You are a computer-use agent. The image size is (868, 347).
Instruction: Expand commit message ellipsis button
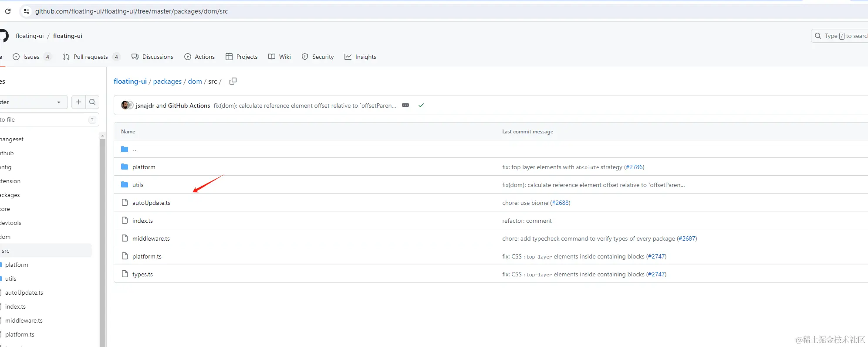[x=405, y=105]
